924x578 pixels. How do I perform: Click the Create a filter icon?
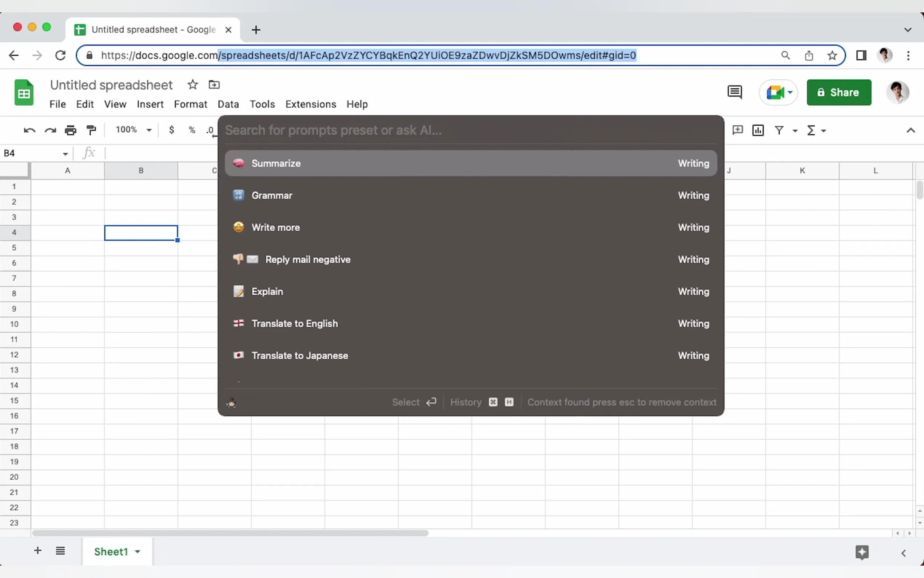click(x=779, y=130)
